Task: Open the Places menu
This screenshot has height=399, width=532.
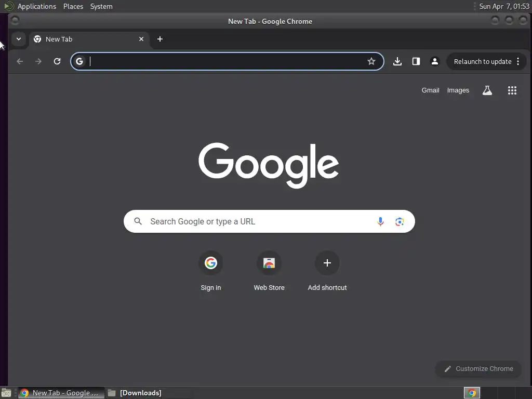Action: pyautogui.click(x=73, y=6)
